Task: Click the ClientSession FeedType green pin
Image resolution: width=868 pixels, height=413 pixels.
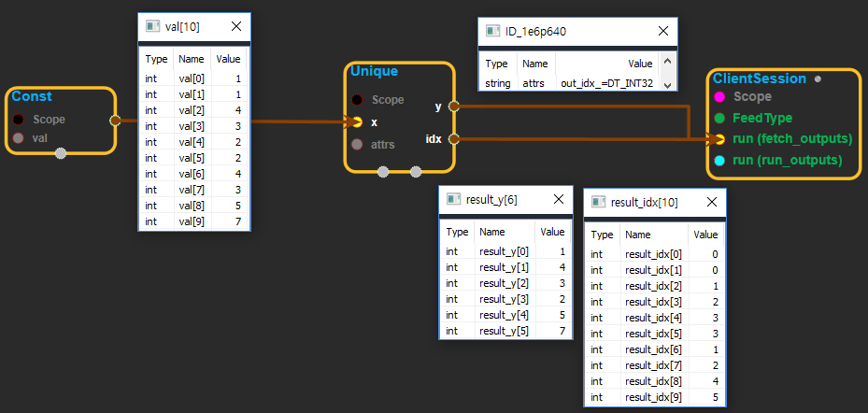Action: [x=719, y=118]
